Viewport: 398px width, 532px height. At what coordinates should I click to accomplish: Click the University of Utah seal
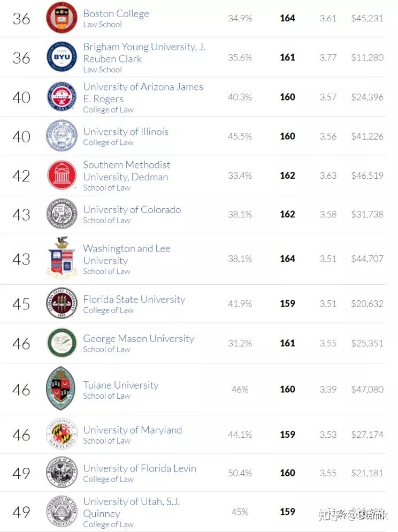[x=62, y=512]
